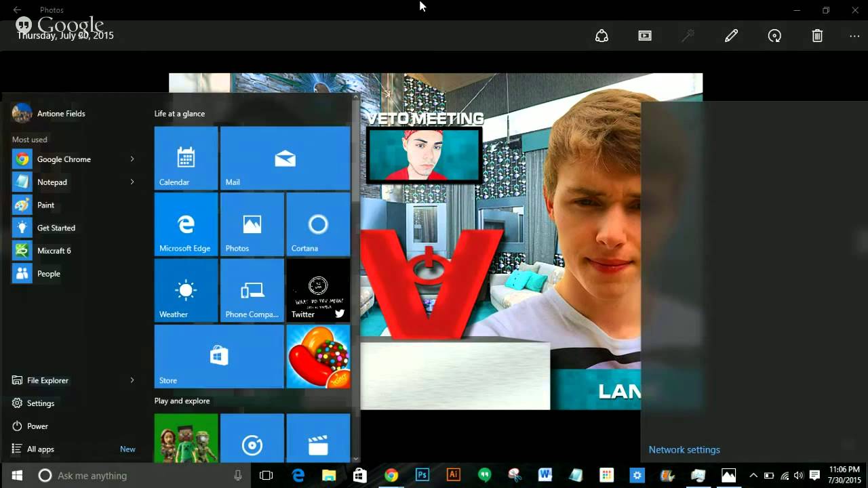This screenshot has width=868, height=488.
Task: Start slideshow from Photos toolbar
Action: click(645, 36)
